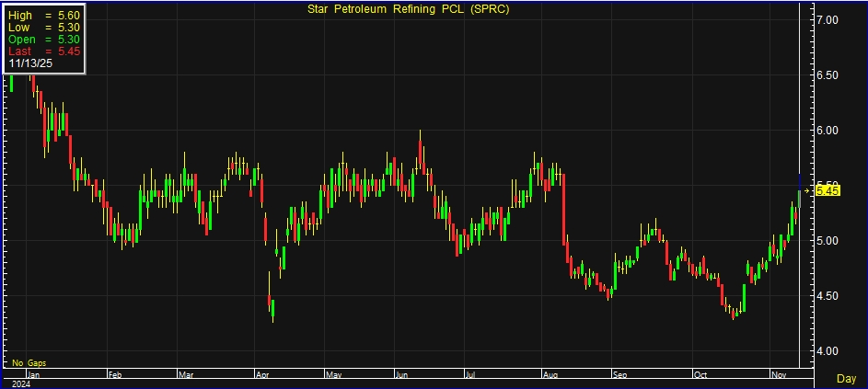Click the yellow 5.45 last price marker
This screenshot has height=389, width=868.
point(828,190)
